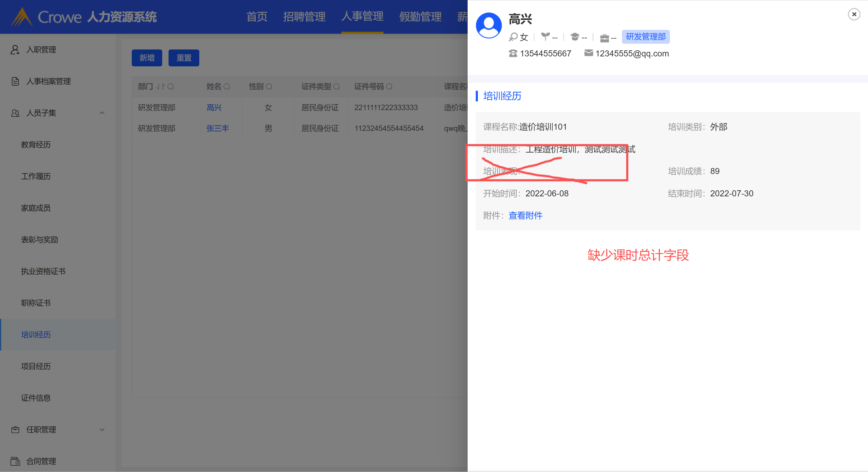Click the Crowe logo icon

22,17
